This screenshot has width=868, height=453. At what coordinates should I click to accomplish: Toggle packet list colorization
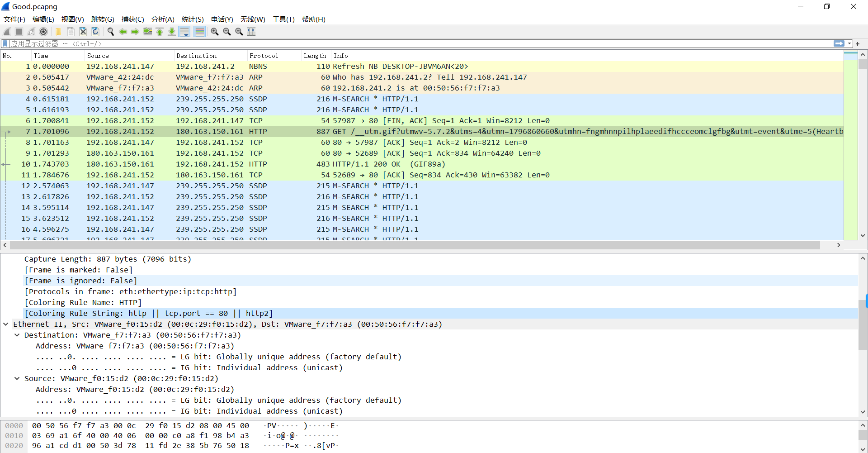199,32
